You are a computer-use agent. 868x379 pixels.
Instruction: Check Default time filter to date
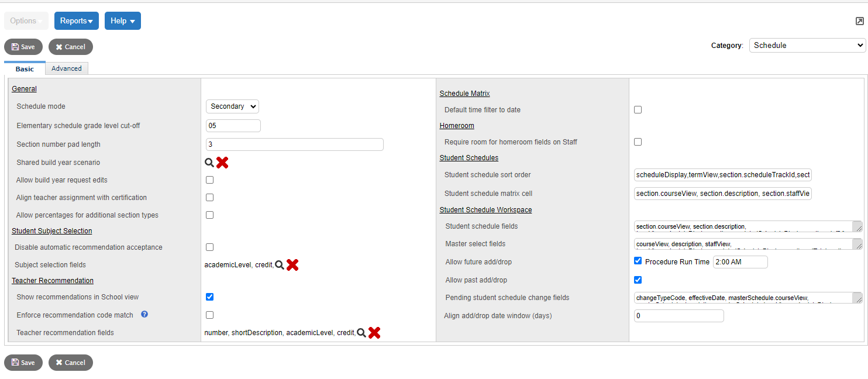pos(638,109)
